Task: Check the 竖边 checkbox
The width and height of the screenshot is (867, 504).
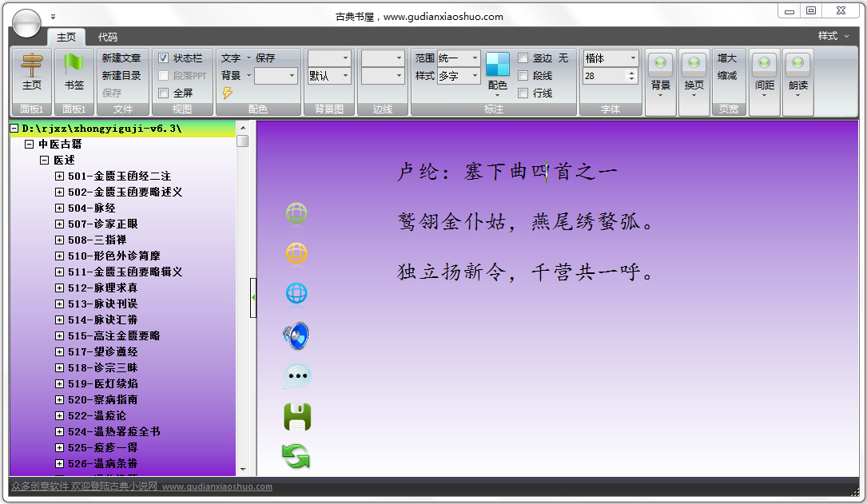Action: (x=523, y=58)
